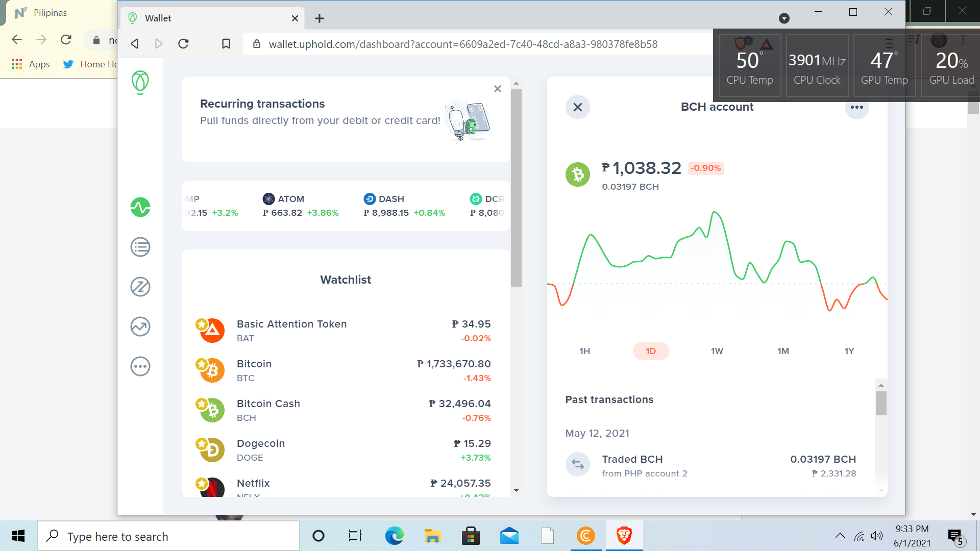980x551 pixels.
Task: Click the Brave tab search dropdown arrow
Action: pos(785,18)
